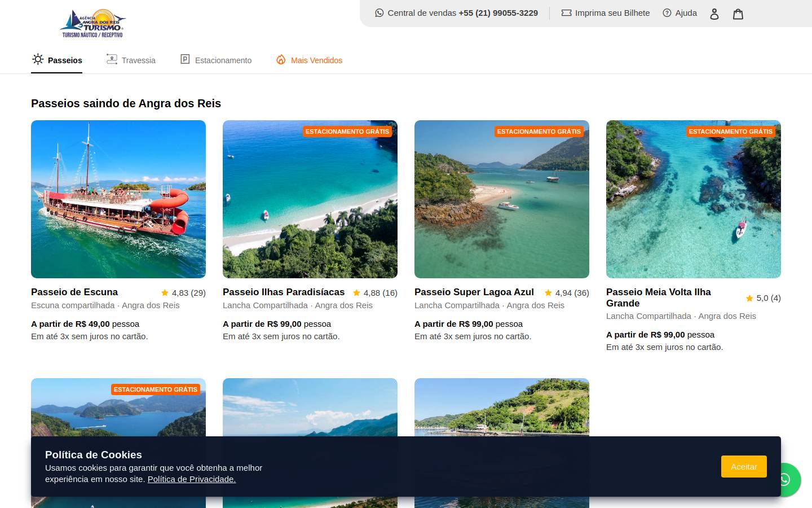Open the shopping bag cart icon
Image resolution: width=812 pixels, height=508 pixels.
[x=738, y=14]
